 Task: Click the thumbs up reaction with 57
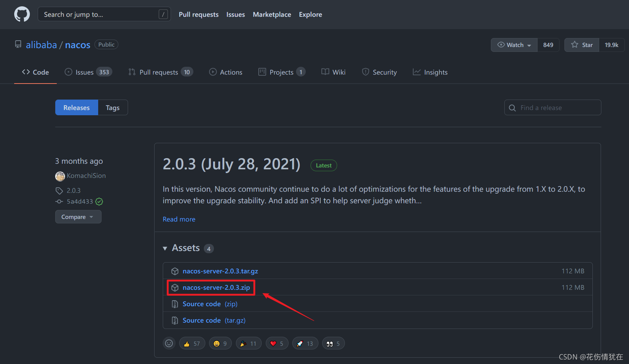192,343
